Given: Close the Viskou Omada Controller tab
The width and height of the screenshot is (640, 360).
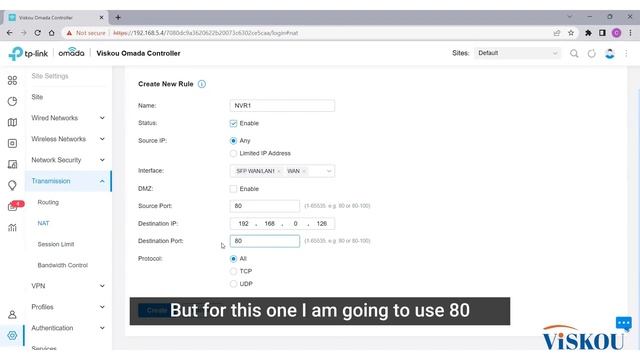Looking at the screenshot, I should tap(101, 18).
